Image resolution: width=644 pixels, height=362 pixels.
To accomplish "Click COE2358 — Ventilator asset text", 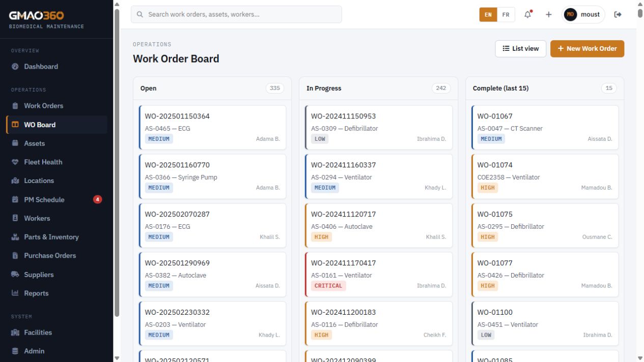I will (x=509, y=177).
